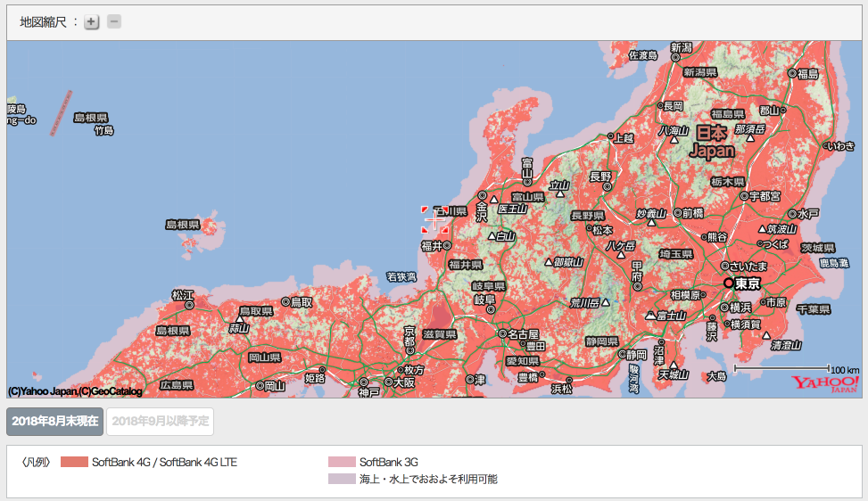Click the 上越 city label

point(624,138)
